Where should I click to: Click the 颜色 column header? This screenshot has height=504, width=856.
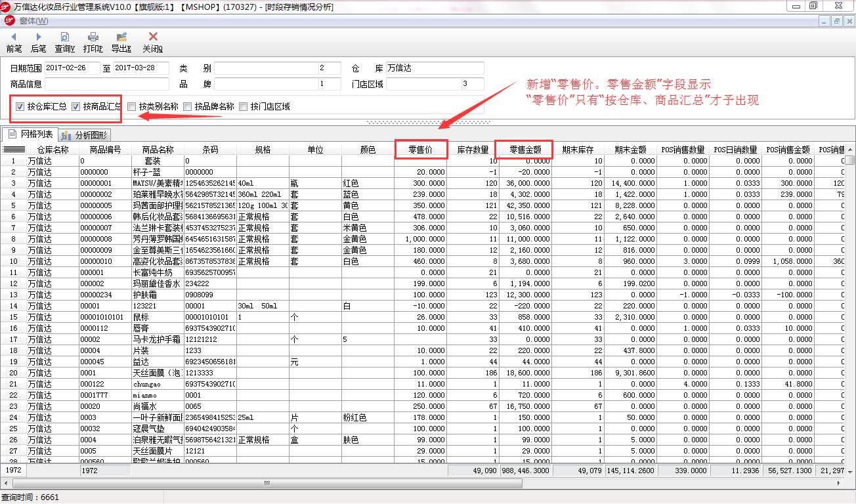[368, 150]
